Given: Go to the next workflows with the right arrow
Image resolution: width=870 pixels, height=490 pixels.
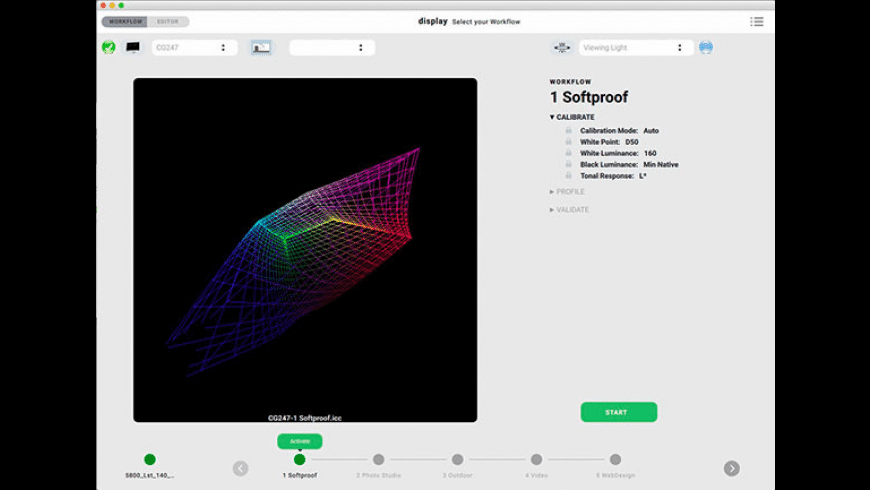Looking at the screenshot, I should coord(731,468).
